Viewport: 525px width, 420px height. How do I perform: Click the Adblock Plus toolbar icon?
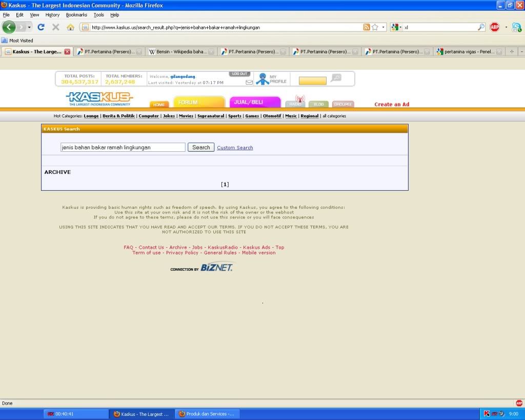pyautogui.click(x=495, y=27)
